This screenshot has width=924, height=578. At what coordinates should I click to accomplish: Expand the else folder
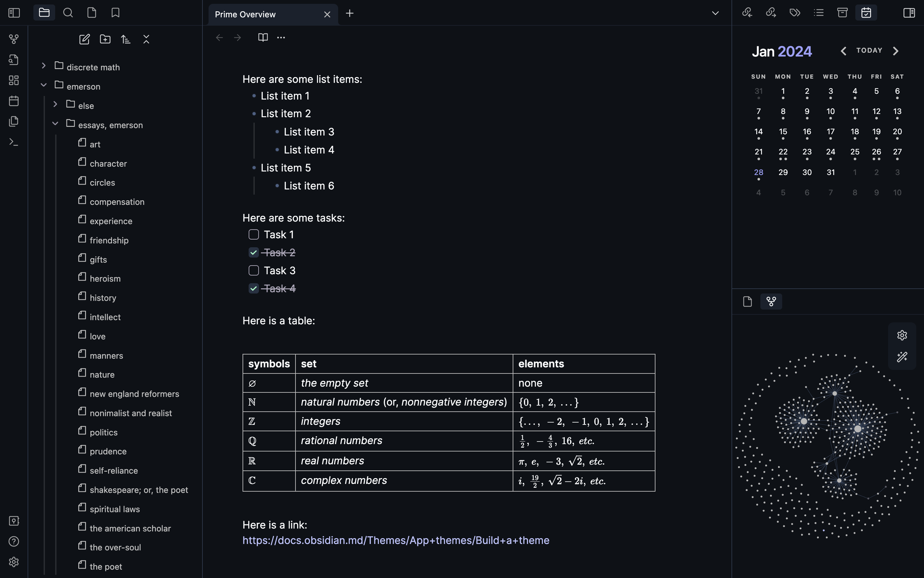55,104
